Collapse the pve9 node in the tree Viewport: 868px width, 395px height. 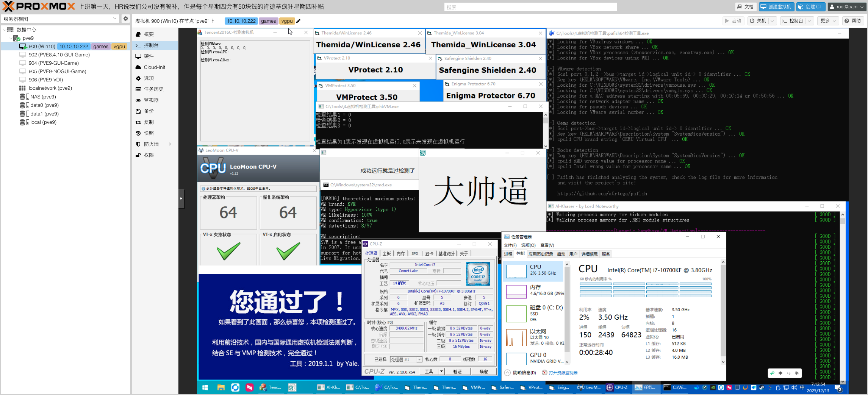point(10,38)
